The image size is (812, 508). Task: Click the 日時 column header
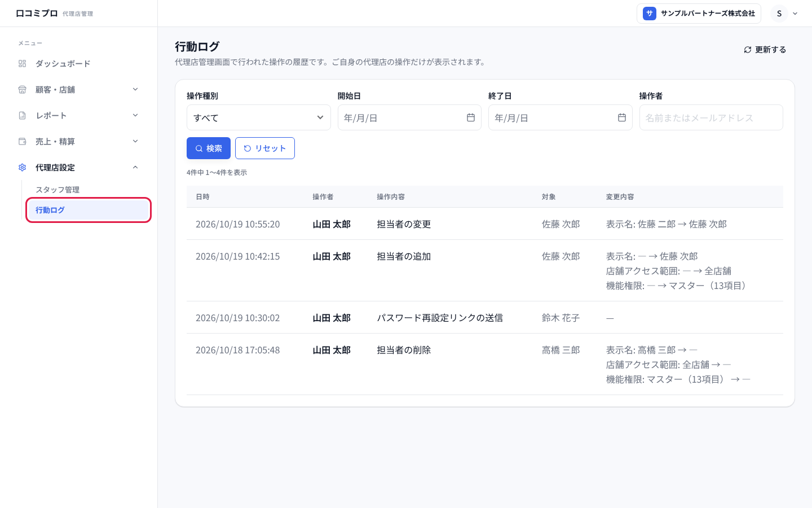point(202,197)
